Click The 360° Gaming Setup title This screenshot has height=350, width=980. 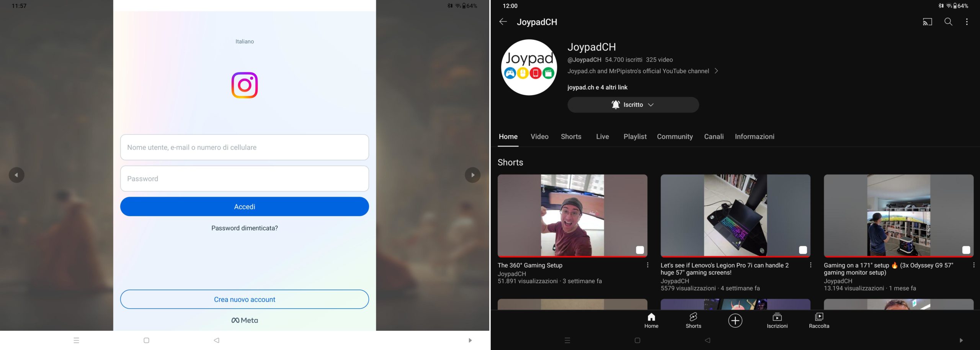tap(530, 265)
